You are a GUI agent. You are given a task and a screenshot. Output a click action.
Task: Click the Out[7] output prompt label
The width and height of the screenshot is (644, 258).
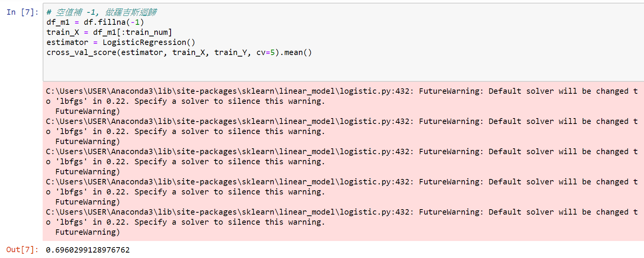(x=22, y=250)
